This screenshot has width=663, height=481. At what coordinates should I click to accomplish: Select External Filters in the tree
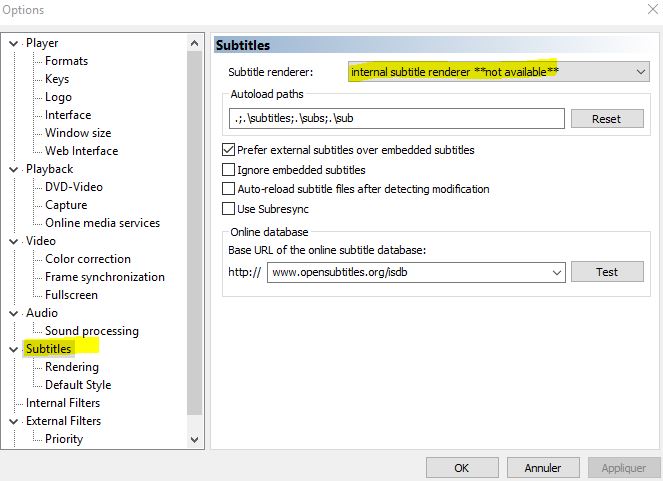pos(63,421)
